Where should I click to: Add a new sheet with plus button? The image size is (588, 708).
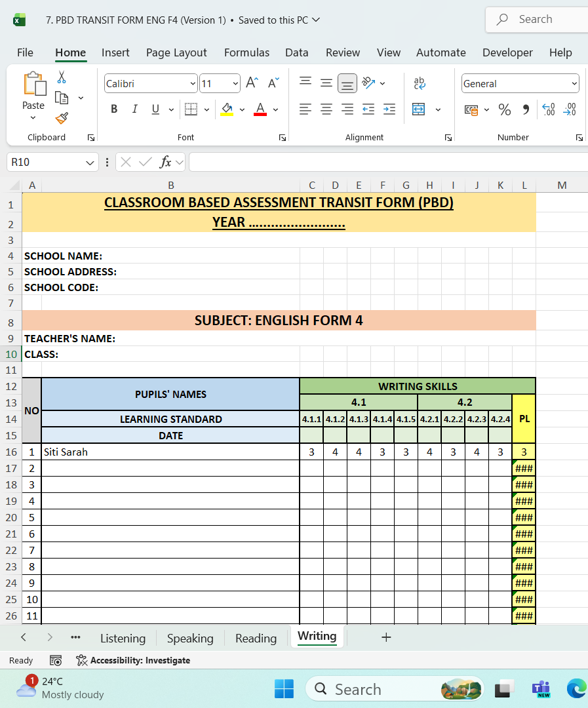(x=386, y=637)
